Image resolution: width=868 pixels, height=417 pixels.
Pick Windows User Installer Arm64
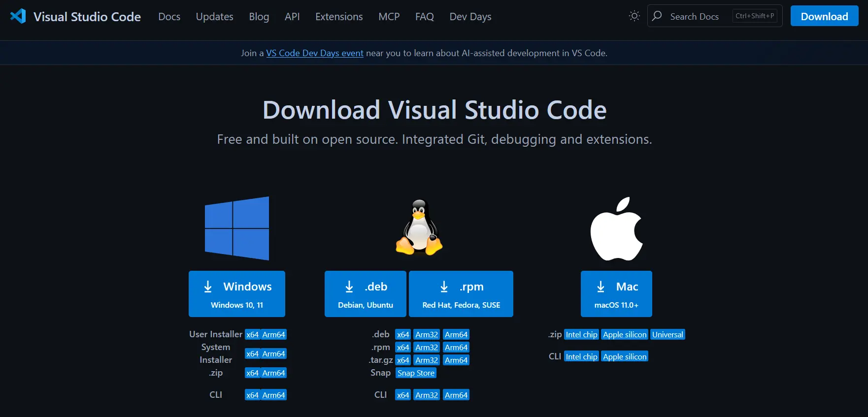pyautogui.click(x=273, y=335)
